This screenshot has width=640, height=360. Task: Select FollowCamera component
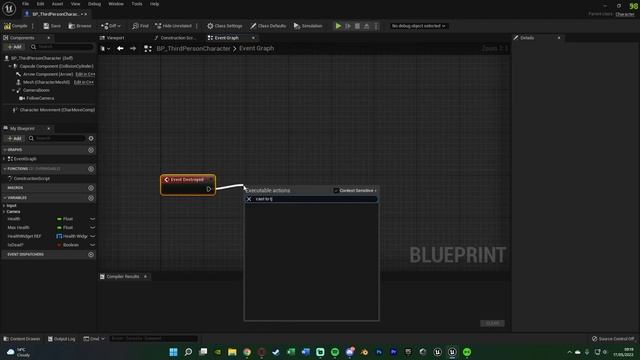click(x=40, y=98)
